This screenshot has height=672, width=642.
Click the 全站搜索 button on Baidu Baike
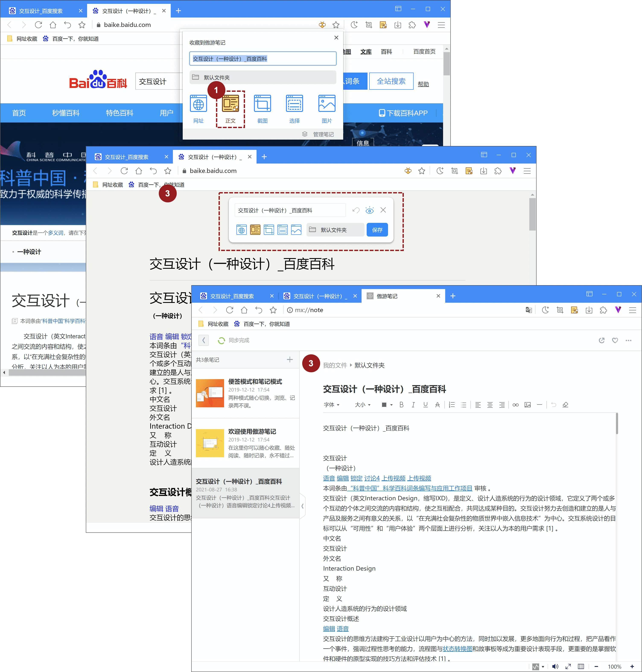391,81
